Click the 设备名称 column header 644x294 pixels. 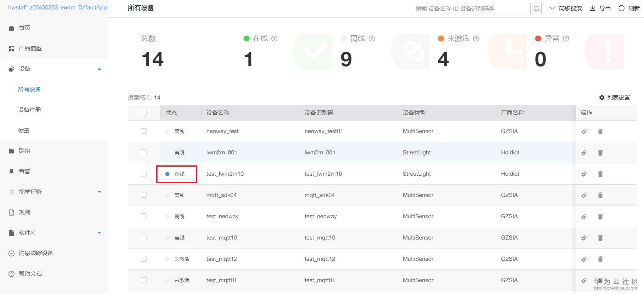[x=218, y=113]
